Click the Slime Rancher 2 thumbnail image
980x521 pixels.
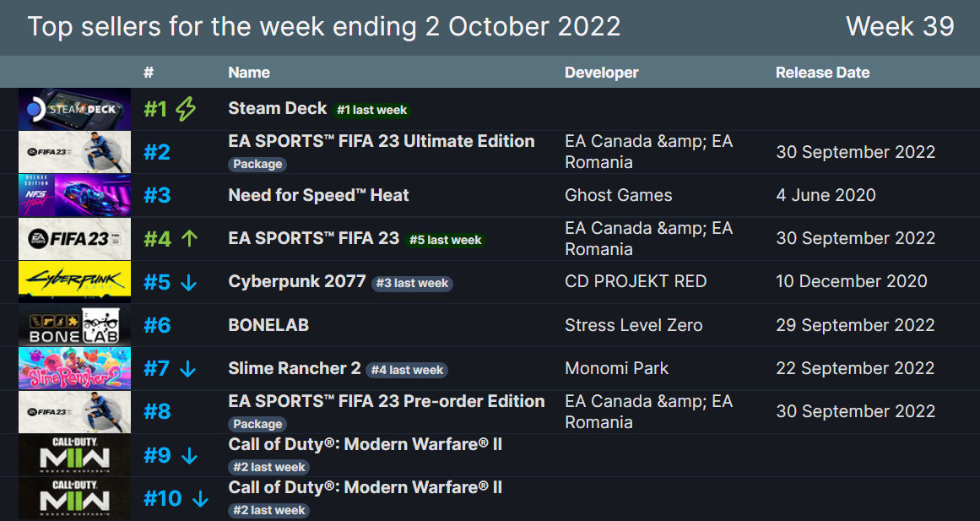click(73, 368)
